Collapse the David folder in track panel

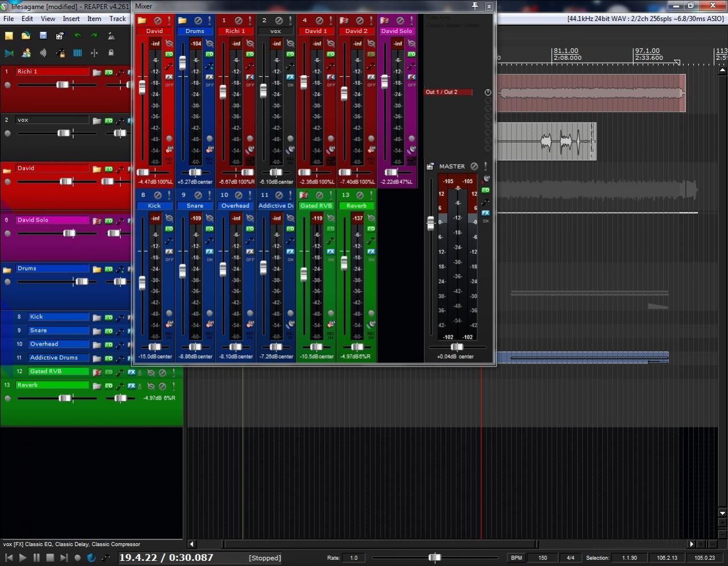click(x=7, y=170)
